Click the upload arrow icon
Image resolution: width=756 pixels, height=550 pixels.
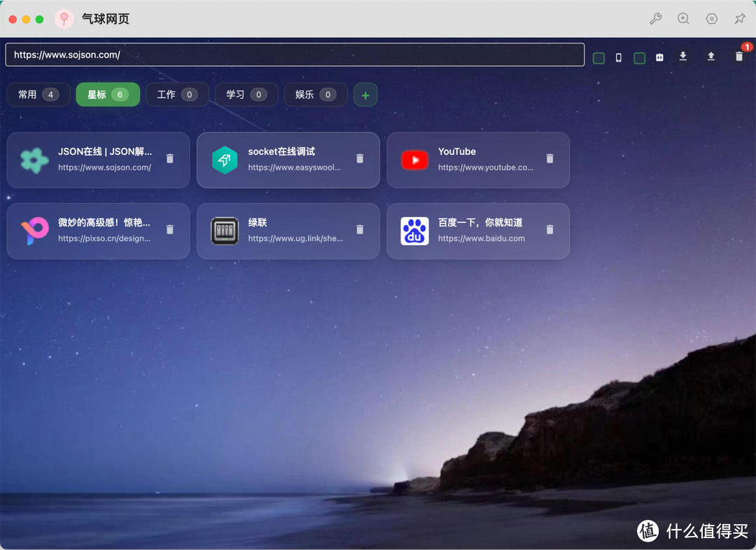pos(710,57)
